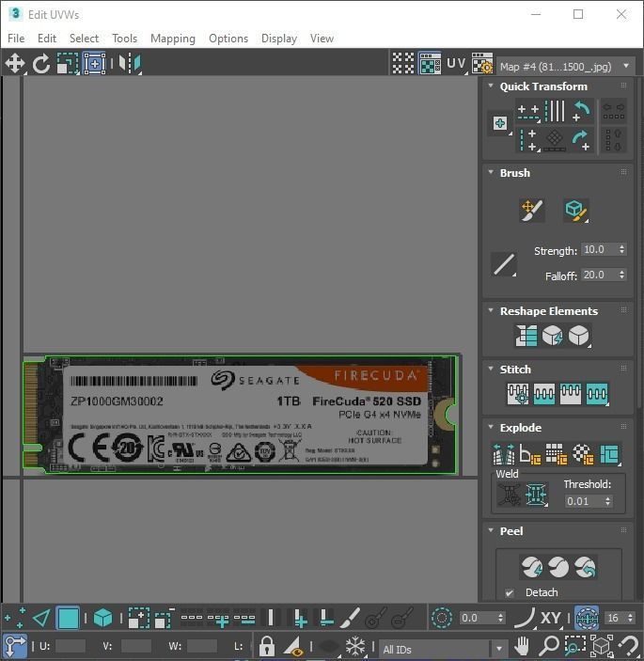Open the File menu
The width and height of the screenshot is (644, 661).
tap(16, 39)
